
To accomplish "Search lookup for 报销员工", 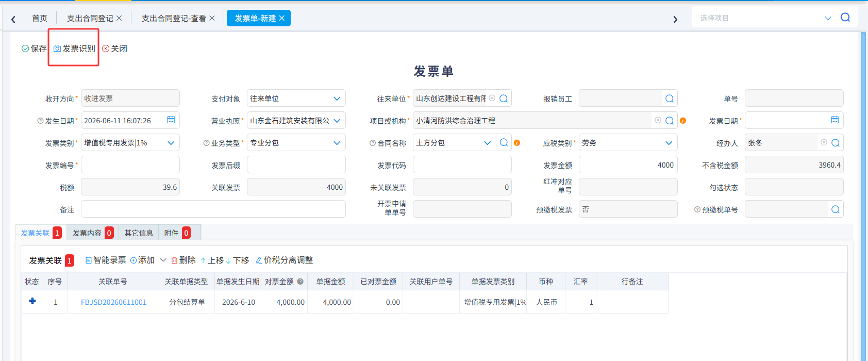I will [x=670, y=99].
